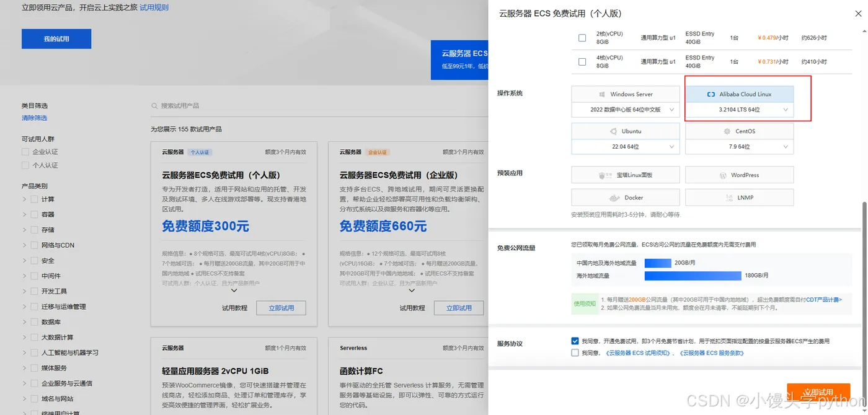Click the 免费额度300元 heading
The image size is (868, 415).
pyautogui.click(x=205, y=226)
